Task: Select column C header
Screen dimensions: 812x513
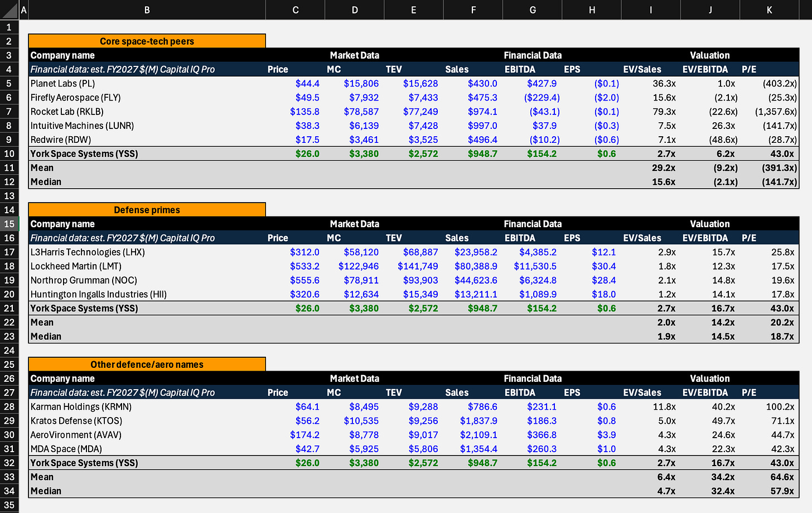Action: tap(295, 9)
